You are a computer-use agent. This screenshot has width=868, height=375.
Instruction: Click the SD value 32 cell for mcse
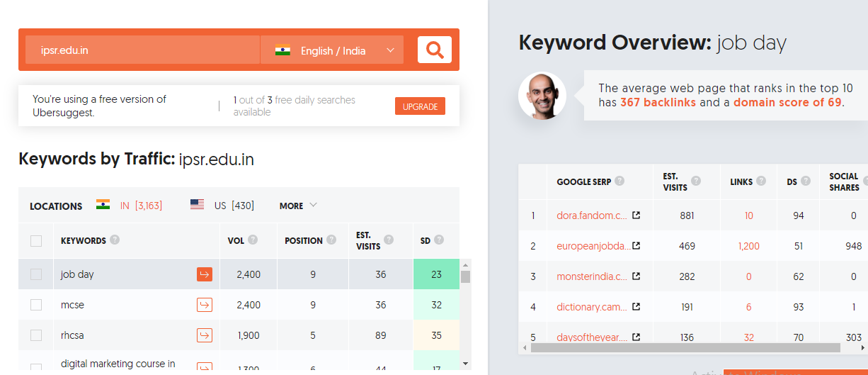(436, 305)
